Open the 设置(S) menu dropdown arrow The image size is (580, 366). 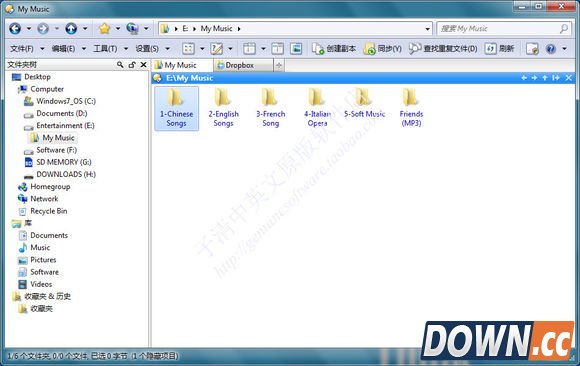point(167,48)
